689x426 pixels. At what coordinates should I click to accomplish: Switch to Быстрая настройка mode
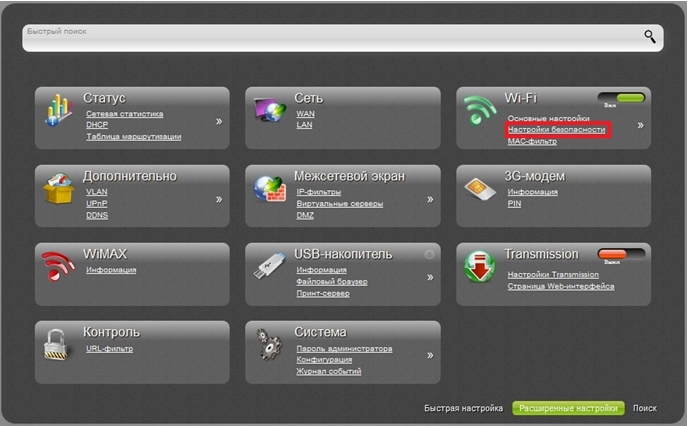coord(464,408)
